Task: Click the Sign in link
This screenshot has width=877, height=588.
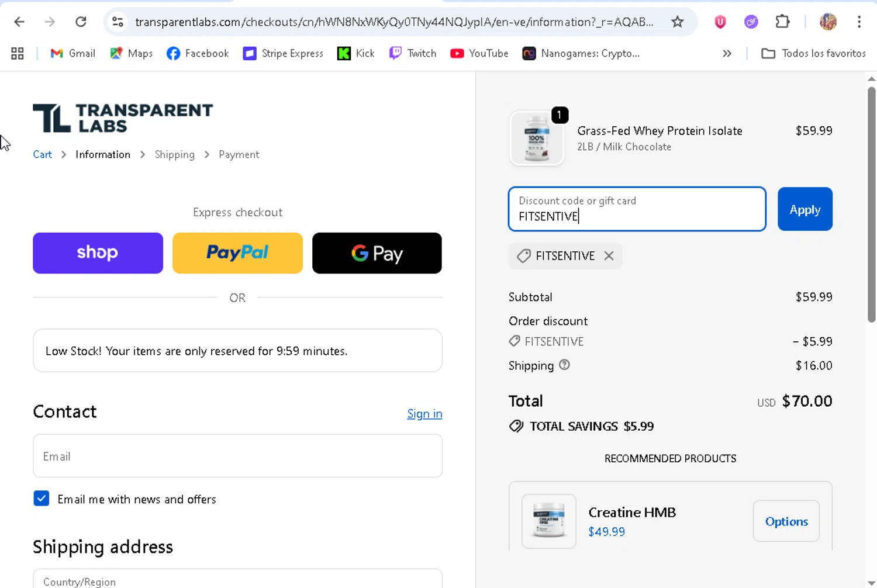Action: (424, 414)
